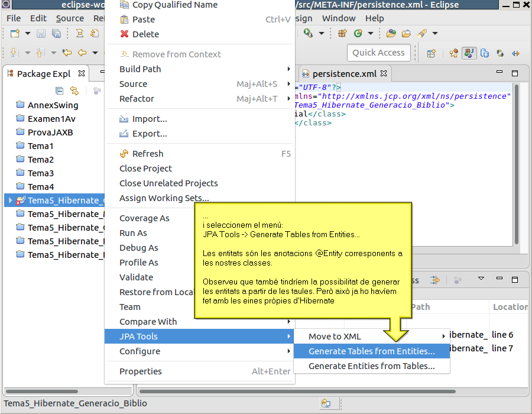Open the JPA Tools submenu item

click(x=200, y=337)
